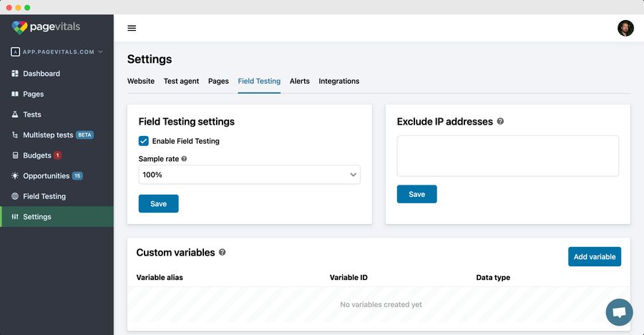Switch to the Pages settings tab
This screenshot has width=644, height=335.
(x=218, y=82)
